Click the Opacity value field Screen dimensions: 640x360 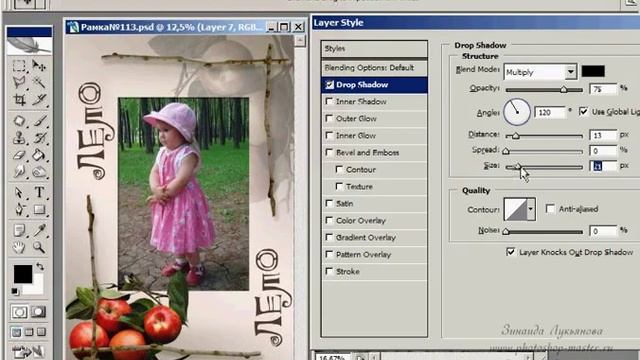[x=603, y=89]
